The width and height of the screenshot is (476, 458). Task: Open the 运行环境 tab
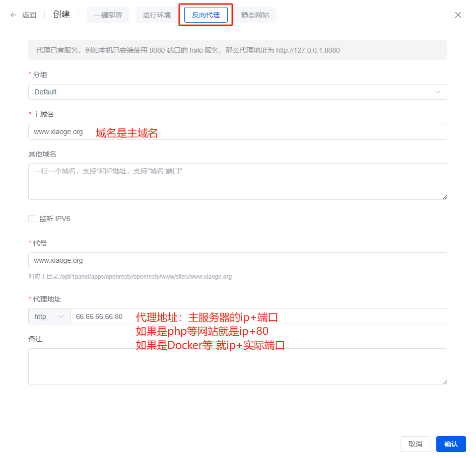[157, 15]
